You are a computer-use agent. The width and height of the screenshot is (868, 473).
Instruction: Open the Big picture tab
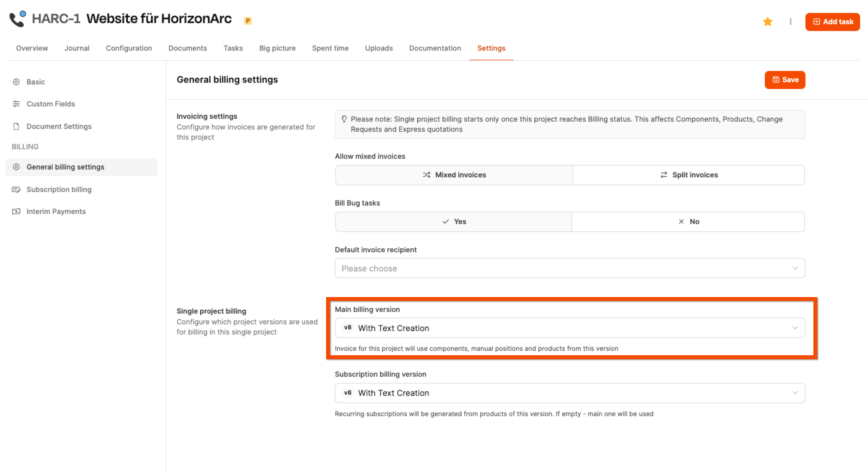(x=277, y=48)
